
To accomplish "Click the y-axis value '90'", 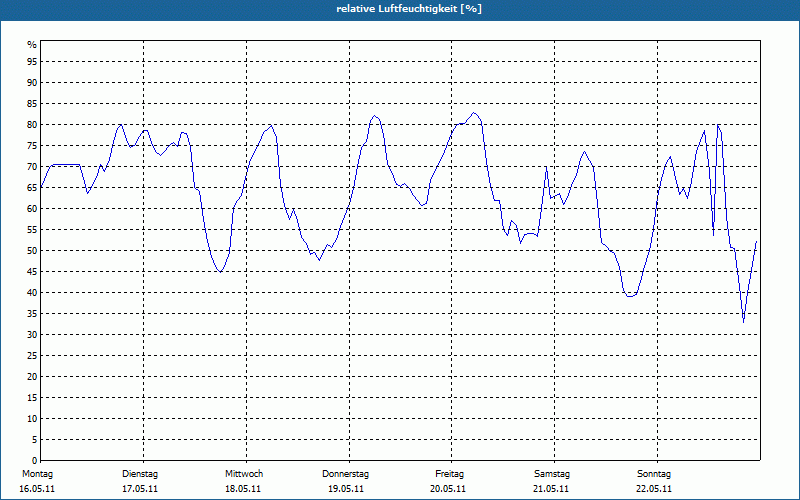I will tap(32, 83).
